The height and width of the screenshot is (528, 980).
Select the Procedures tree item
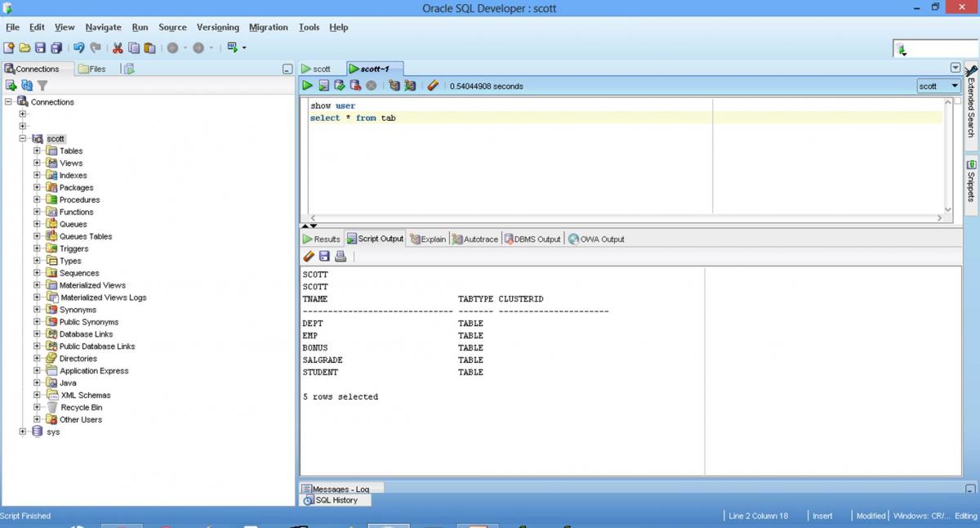(x=79, y=200)
